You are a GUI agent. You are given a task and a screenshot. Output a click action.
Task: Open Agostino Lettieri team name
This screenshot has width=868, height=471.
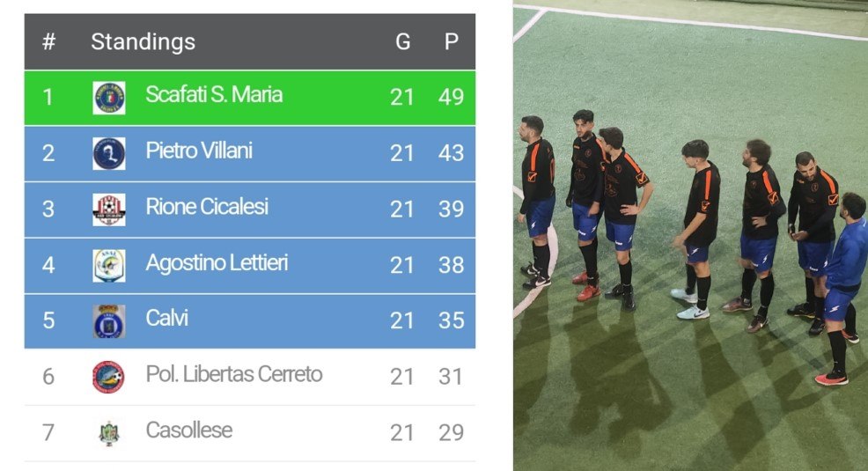tap(217, 263)
